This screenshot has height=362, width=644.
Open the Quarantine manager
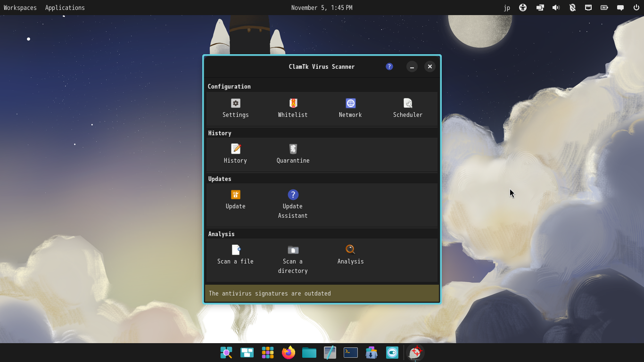tap(293, 149)
